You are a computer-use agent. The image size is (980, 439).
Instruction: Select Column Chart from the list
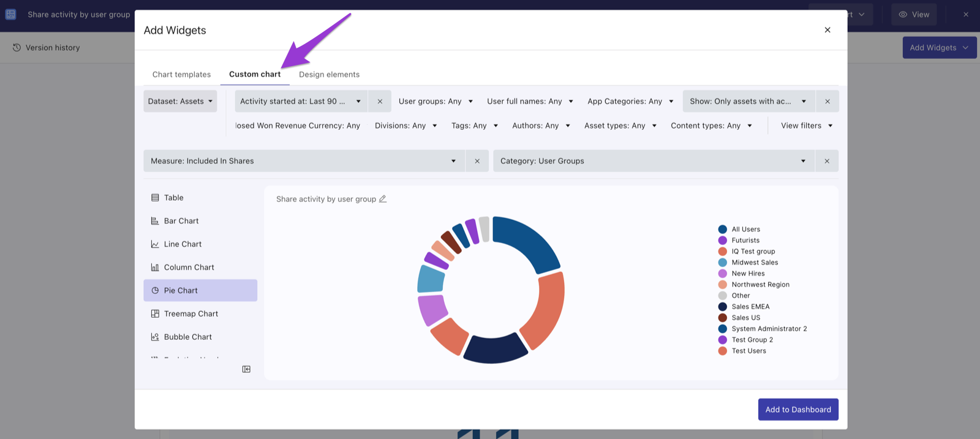click(200, 268)
